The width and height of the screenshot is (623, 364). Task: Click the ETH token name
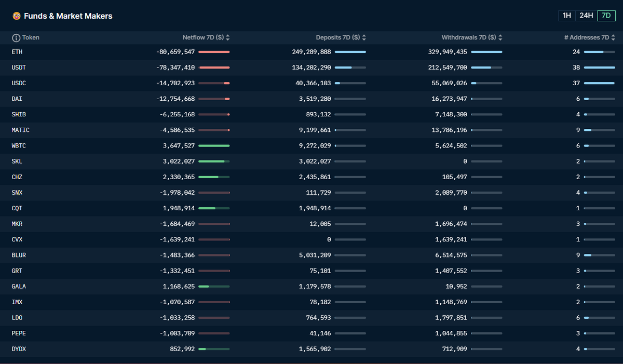17,52
